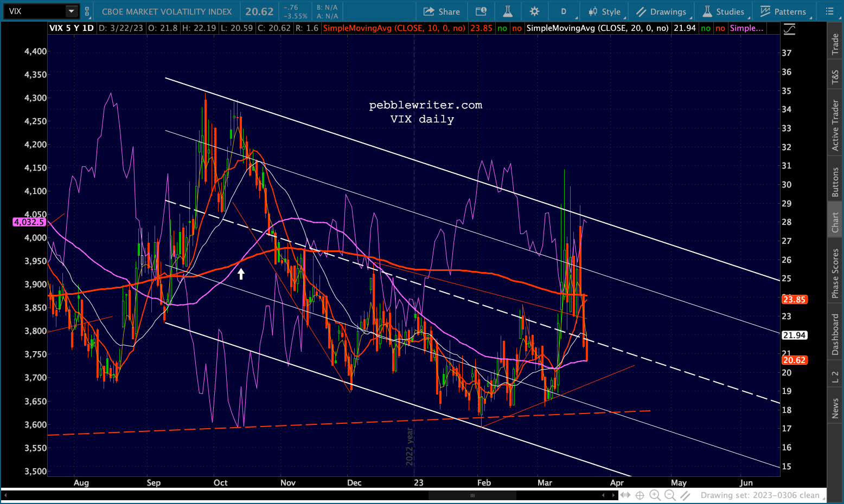Expand the Drawing set selector
844x504 pixels.
(x=760, y=495)
